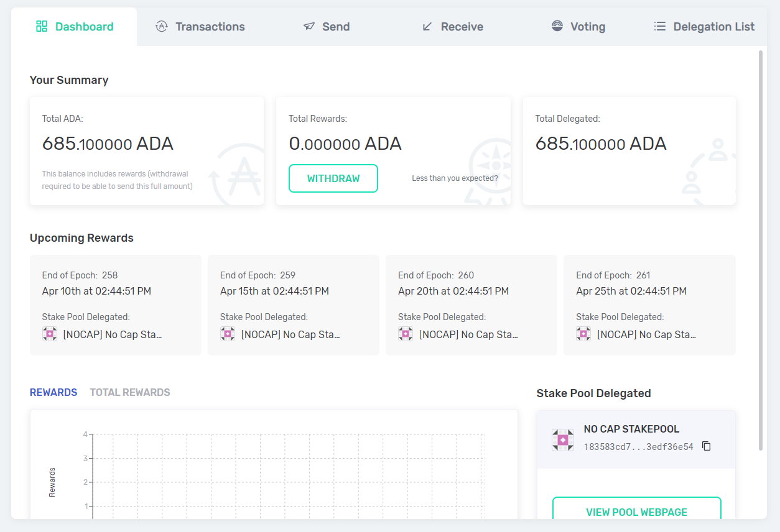Screen dimensions: 780x532
Task: Click the Delegation List lines icon
Action: click(x=660, y=26)
